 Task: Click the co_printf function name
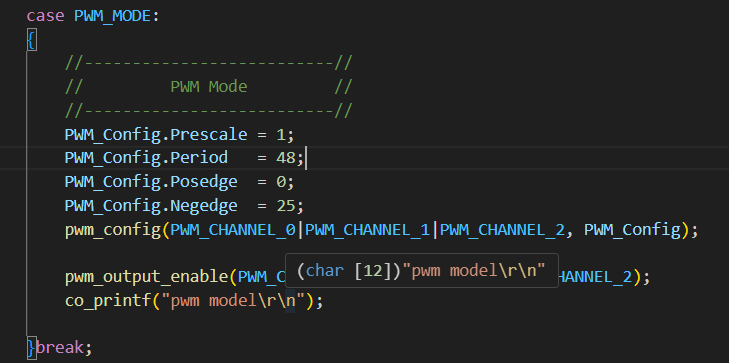coord(108,301)
